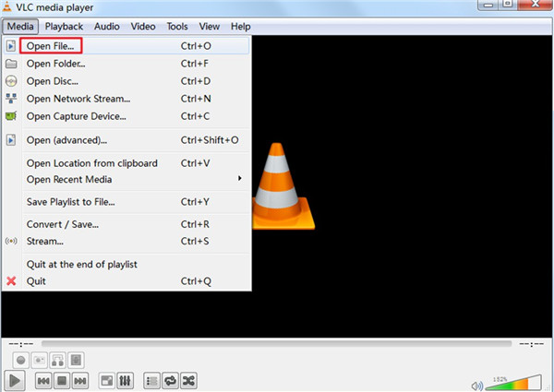
Task: Open the Media menu
Action: (x=20, y=27)
